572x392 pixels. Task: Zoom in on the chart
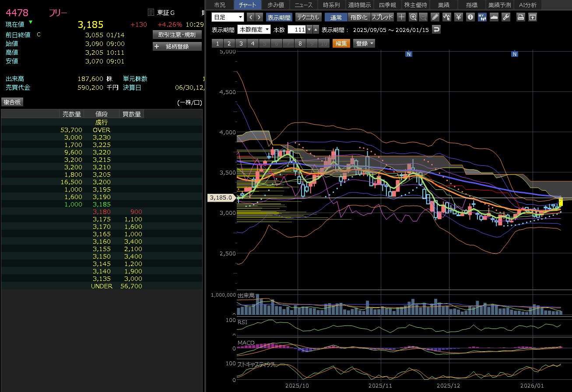413,17
